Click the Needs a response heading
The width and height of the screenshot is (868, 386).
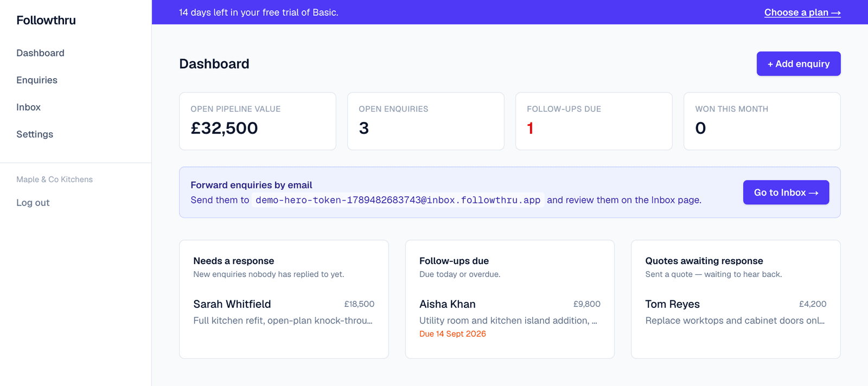(234, 261)
